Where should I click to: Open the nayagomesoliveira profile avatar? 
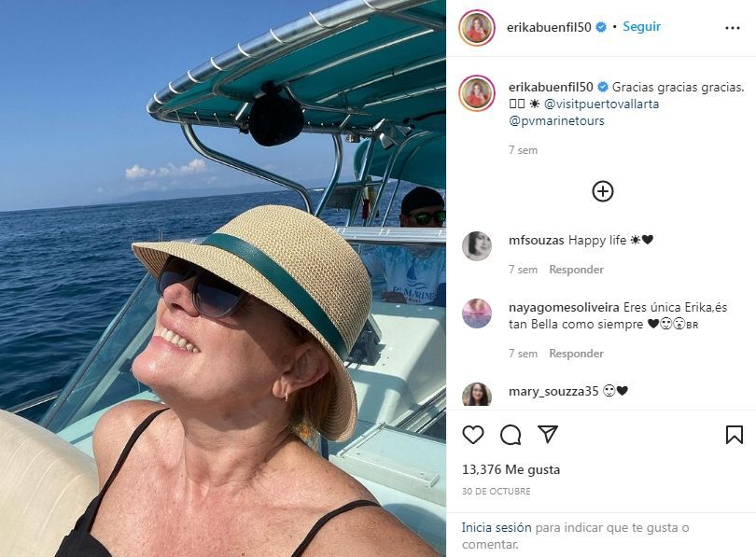(x=477, y=313)
